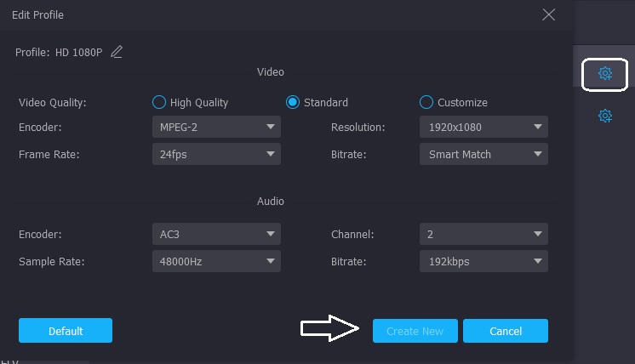Open the Frame Rate 24fps dropdown
Screen dimensions: 635x364
point(216,154)
